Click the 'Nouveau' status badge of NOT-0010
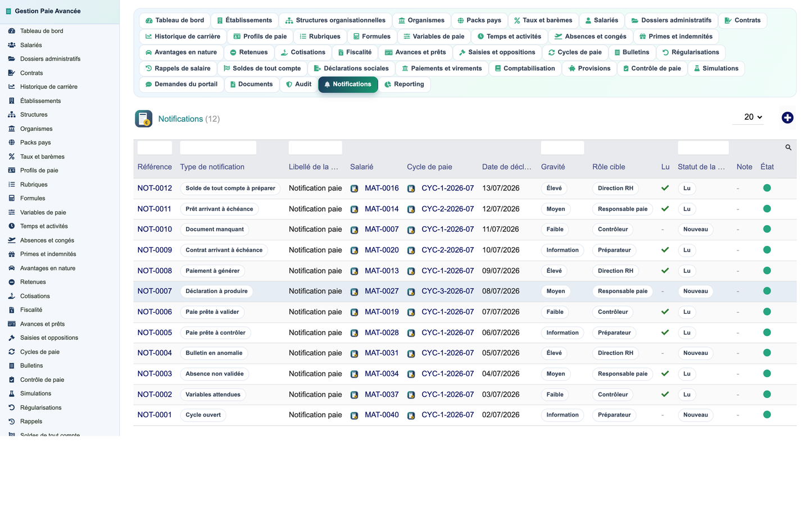This screenshot has height=507, width=812. [695, 229]
